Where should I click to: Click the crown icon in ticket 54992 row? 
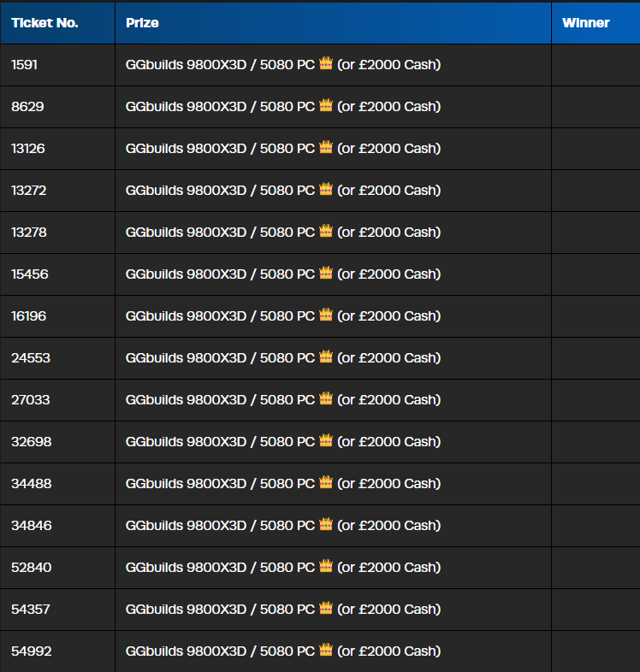pyautogui.click(x=326, y=650)
